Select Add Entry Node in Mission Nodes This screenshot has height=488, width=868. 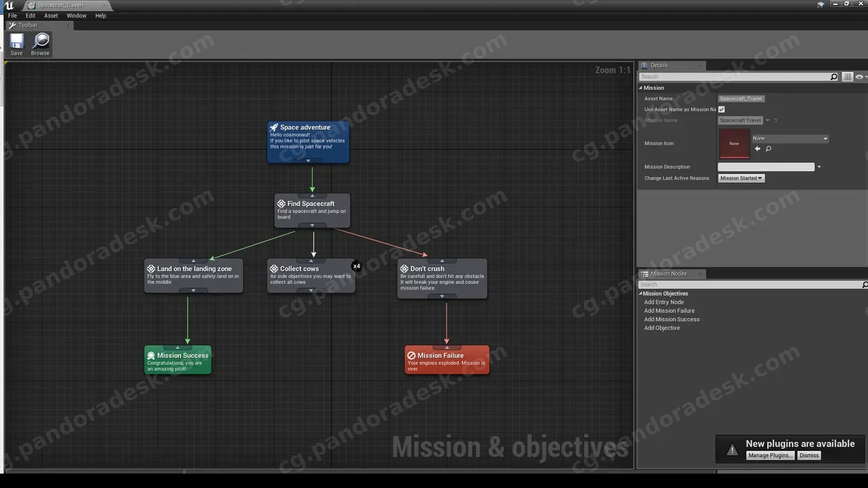(x=664, y=302)
